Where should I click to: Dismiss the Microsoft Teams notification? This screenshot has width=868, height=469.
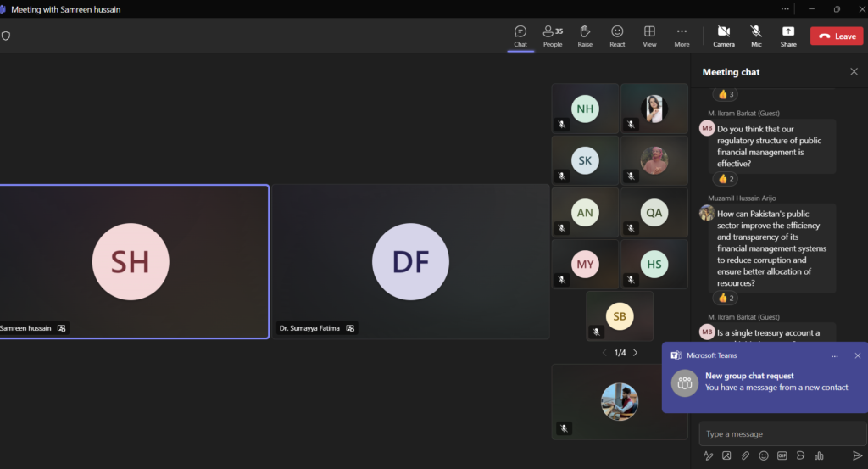pyautogui.click(x=858, y=355)
